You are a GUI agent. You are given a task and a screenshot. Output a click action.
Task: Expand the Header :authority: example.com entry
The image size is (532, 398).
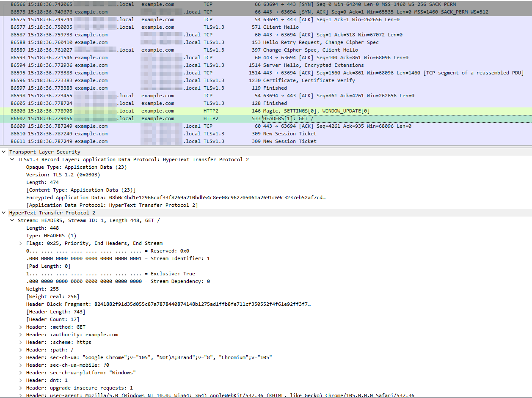point(20,334)
